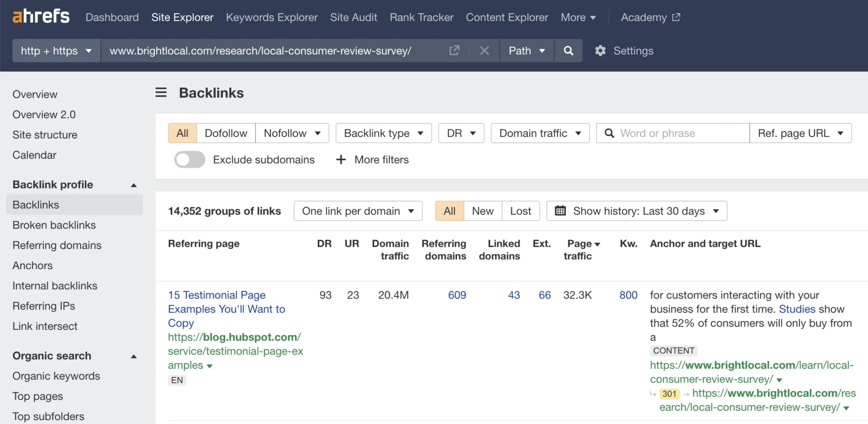Open the Domain traffic filter dropdown
Image resolution: width=868 pixels, height=424 pixels.
pyautogui.click(x=540, y=133)
